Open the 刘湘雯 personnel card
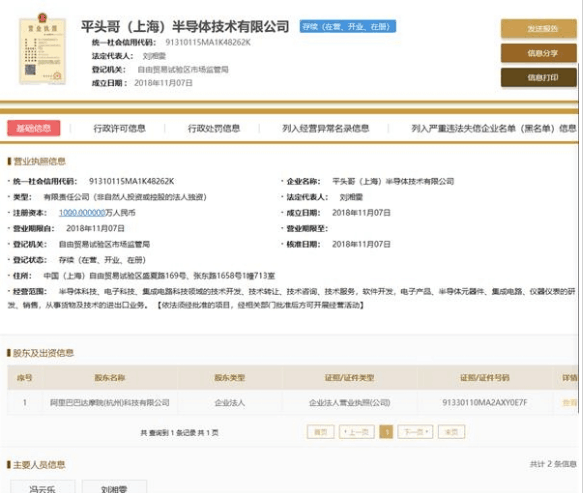This screenshot has width=584, height=493. click(114, 487)
